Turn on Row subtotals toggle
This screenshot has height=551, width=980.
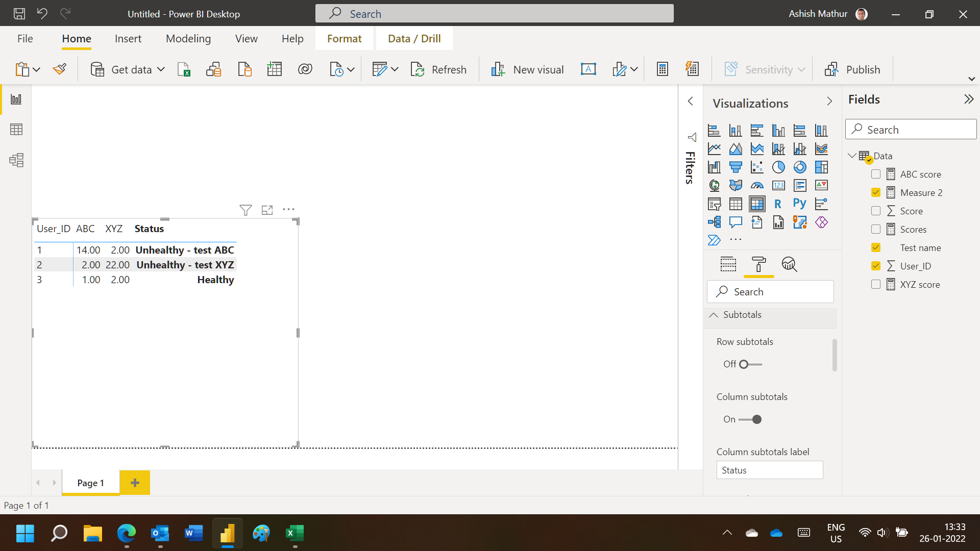[x=750, y=364]
